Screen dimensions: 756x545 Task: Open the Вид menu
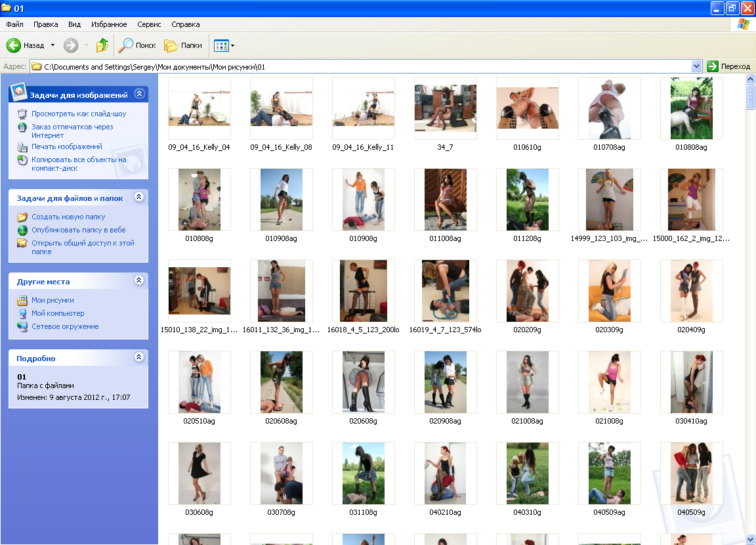click(74, 24)
